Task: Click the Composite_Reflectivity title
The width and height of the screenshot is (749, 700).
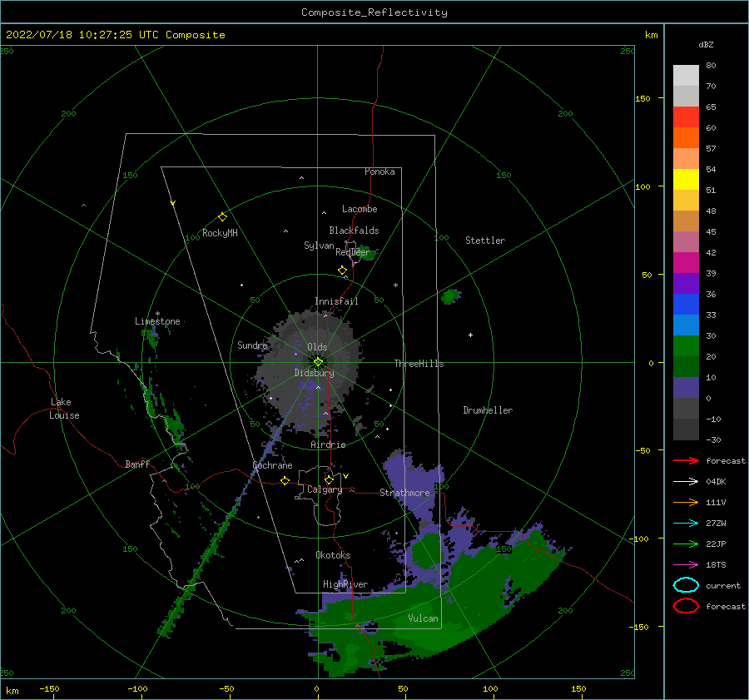Action: coord(374,12)
